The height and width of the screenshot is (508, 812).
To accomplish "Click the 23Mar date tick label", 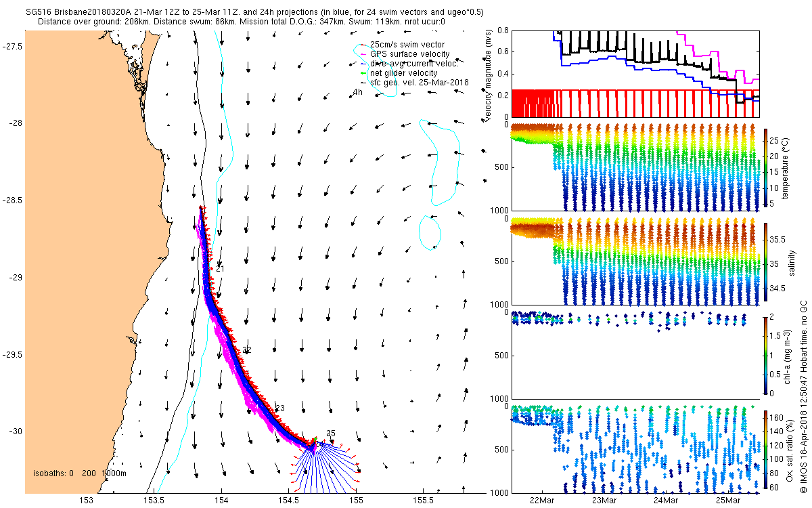I will tap(604, 501).
